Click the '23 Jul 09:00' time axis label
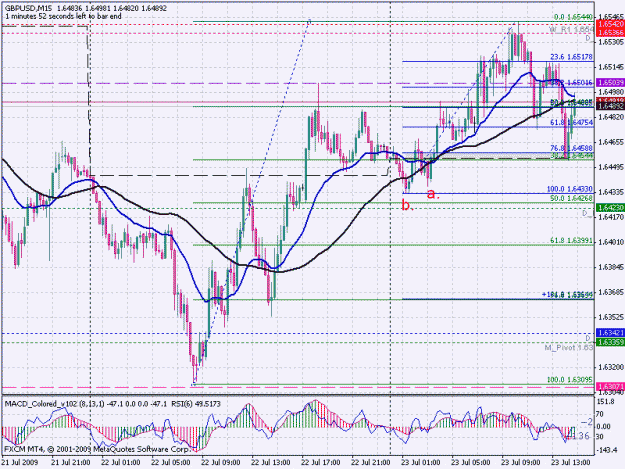The width and height of the screenshot is (625, 469). (521, 463)
